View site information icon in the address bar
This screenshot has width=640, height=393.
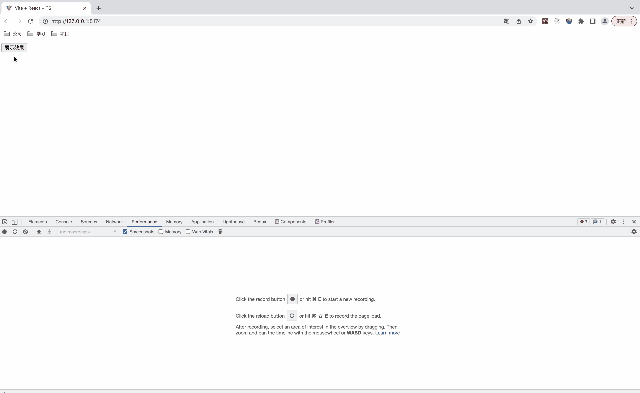pos(45,21)
